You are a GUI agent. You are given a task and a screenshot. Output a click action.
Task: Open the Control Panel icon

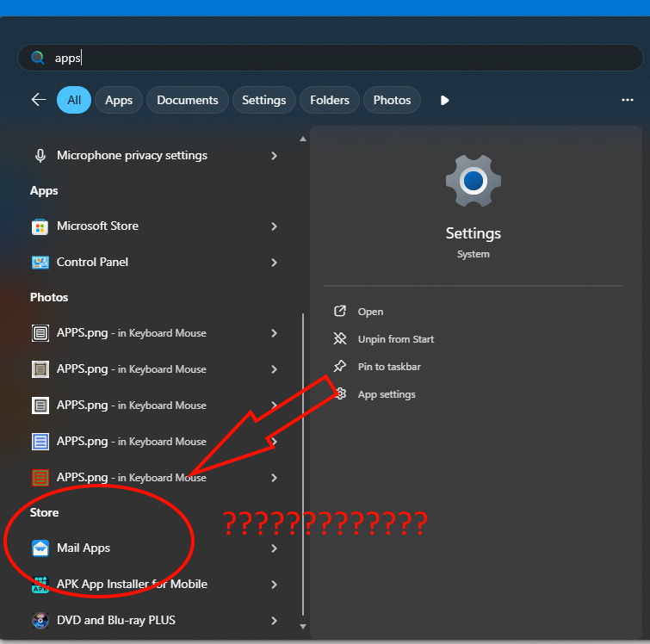40,263
